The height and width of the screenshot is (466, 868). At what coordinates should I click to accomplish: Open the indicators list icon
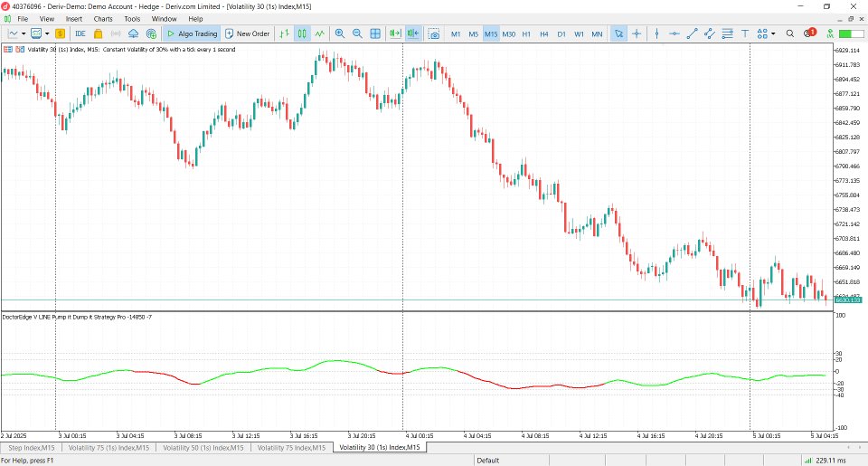(x=36, y=33)
